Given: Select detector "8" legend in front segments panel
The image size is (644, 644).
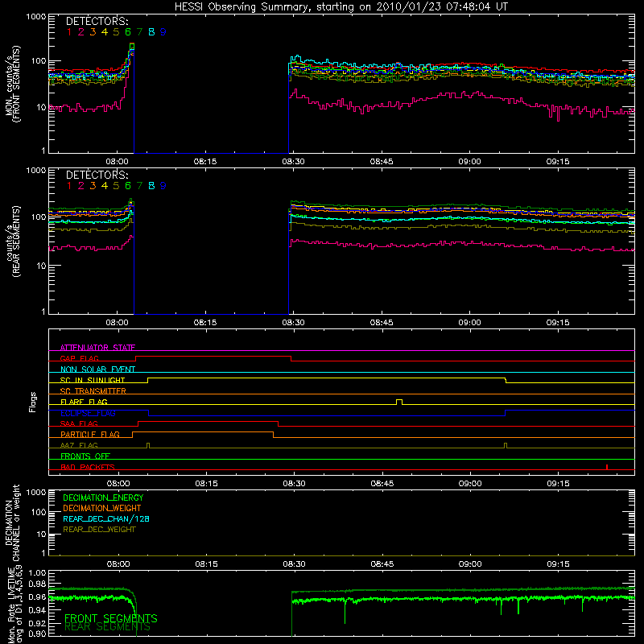Looking at the screenshot, I should tap(151, 32).
